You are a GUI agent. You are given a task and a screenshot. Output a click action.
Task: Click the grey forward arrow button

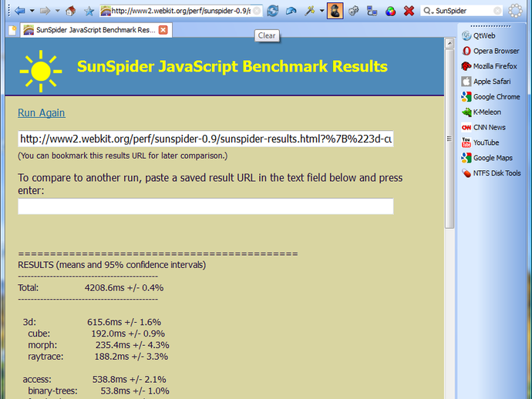pyautogui.click(x=45, y=11)
